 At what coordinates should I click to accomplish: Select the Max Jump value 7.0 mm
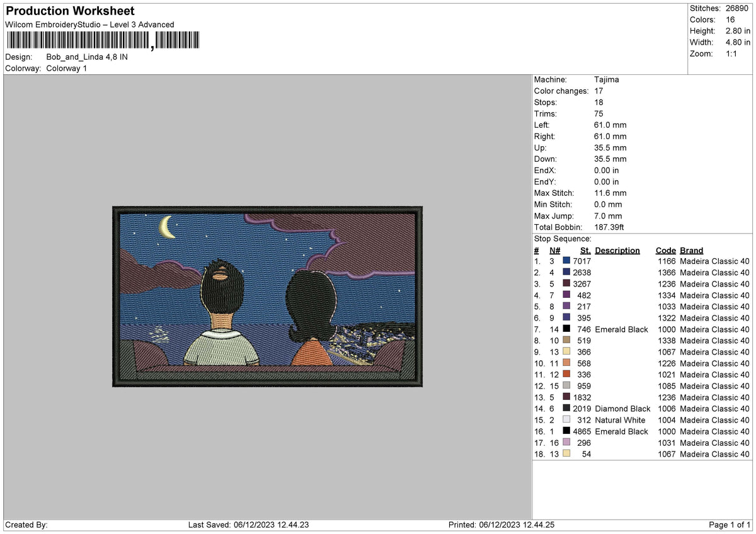click(x=608, y=215)
